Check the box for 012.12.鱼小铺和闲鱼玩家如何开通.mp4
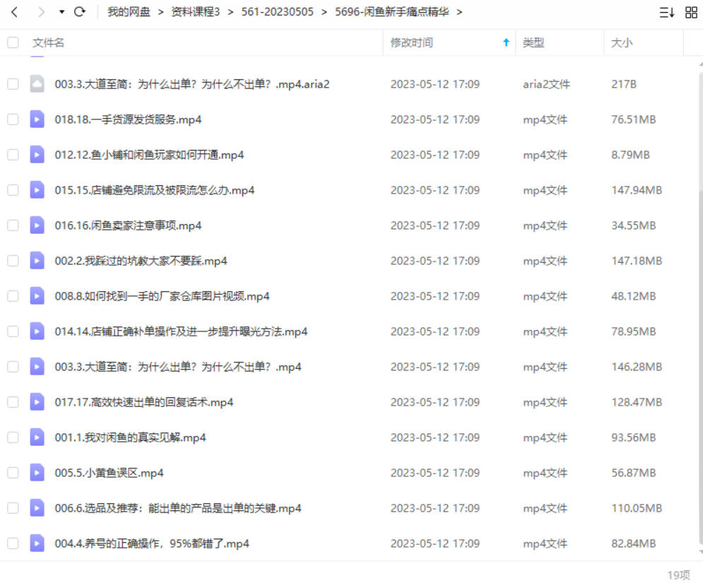This screenshot has width=703, height=588. pyautogui.click(x=13, y=155)
